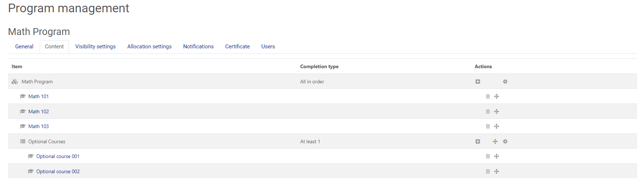Screen dimensions: 644x184
Task: Open Optional Courses settings gear
Action: pos(505,141)
